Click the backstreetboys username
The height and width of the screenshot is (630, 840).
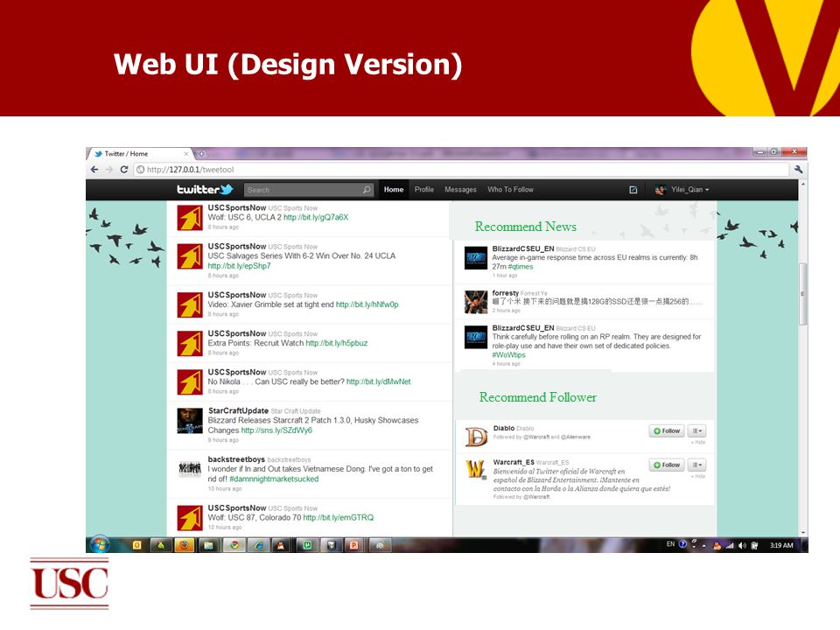tap(236, 459)
